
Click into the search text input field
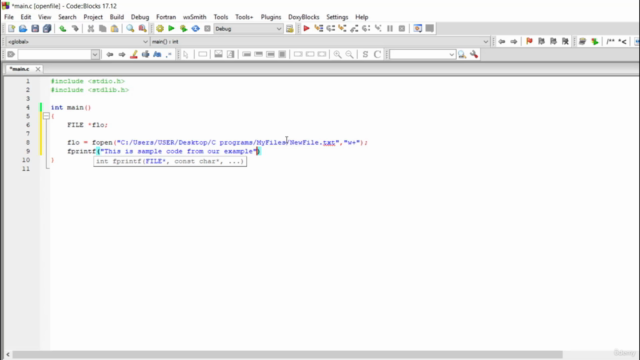(x=54, y=54)
